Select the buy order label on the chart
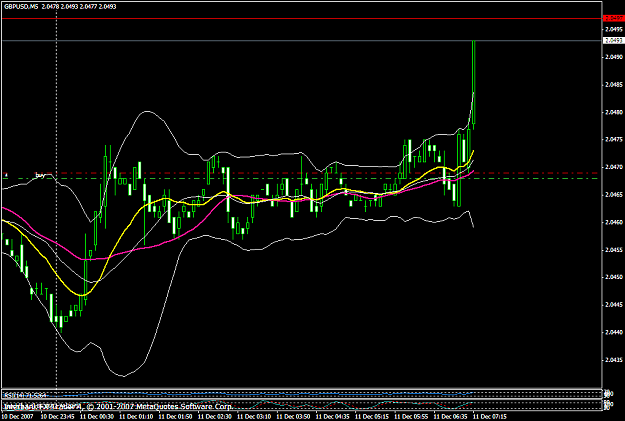 (40, 175)
